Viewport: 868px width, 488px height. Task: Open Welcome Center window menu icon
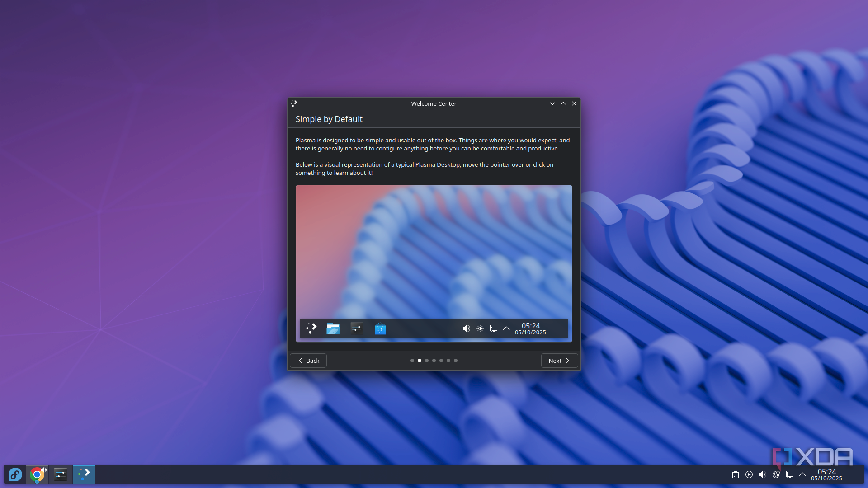[294, 103]
